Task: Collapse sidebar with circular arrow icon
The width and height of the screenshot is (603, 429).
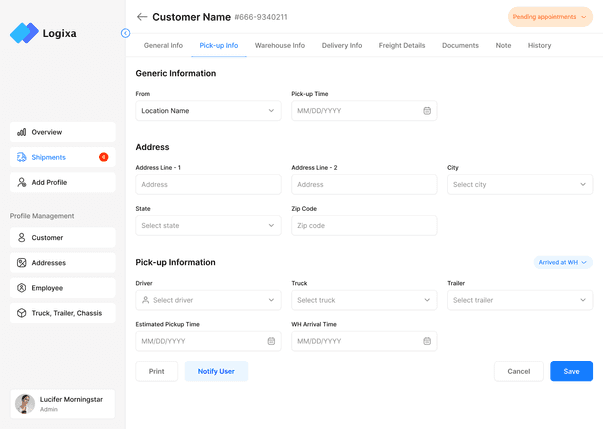Action: click(x=125, y=33)
